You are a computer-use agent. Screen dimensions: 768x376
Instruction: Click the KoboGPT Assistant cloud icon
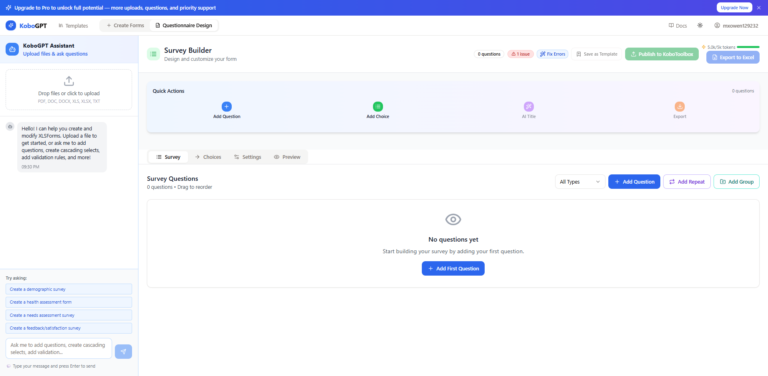pyautogui.click(x=12, y=49)
